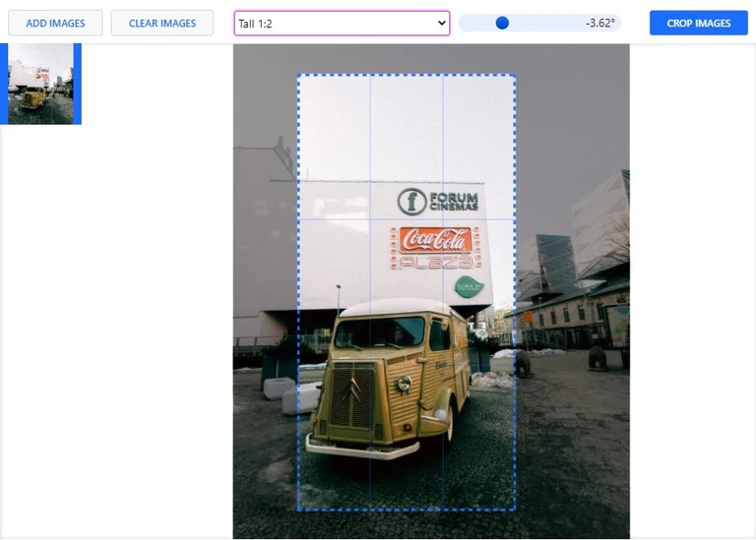Click the CROP IMAGES button
The height and width of the screenshot is (540, 756).
[699, 24]
